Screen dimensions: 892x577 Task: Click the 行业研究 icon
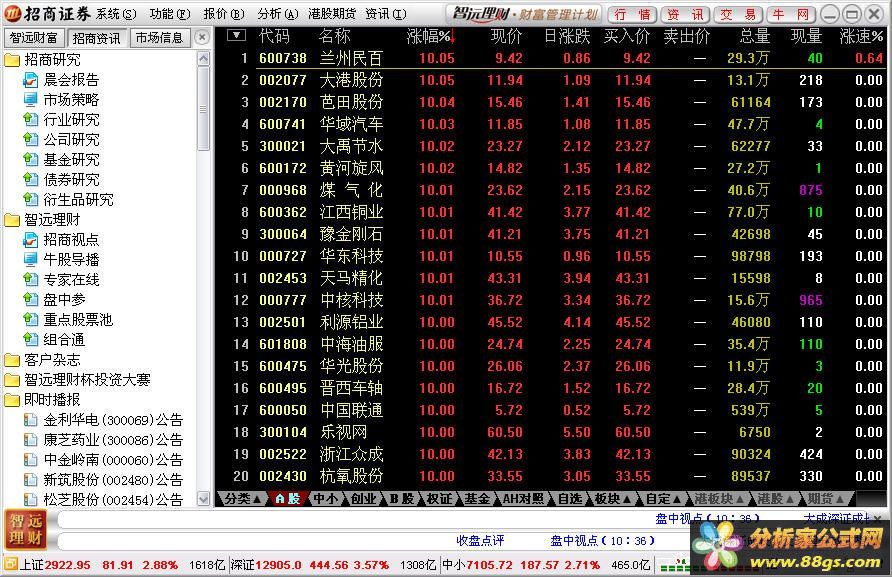coord(30,119)
